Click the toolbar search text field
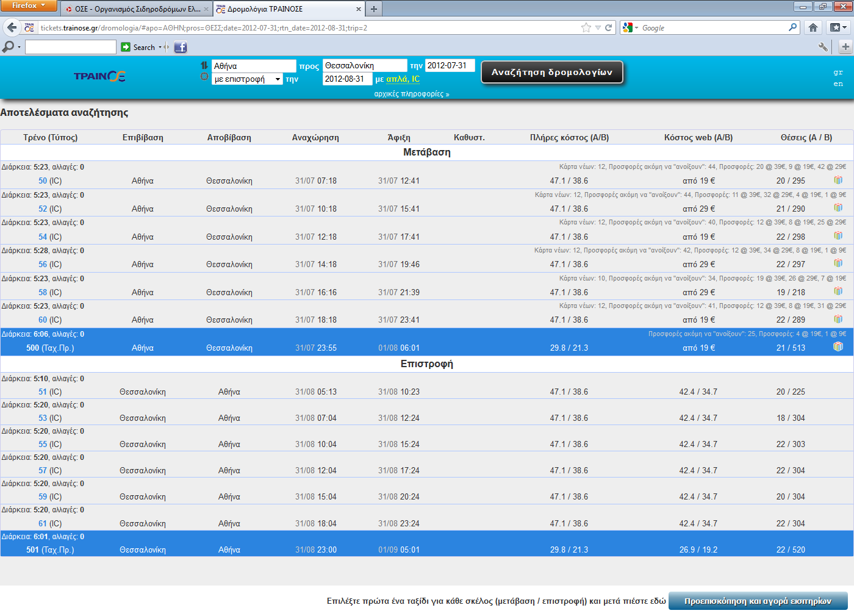This screenshot has height=616, width=854. click(x=71, y=47)
